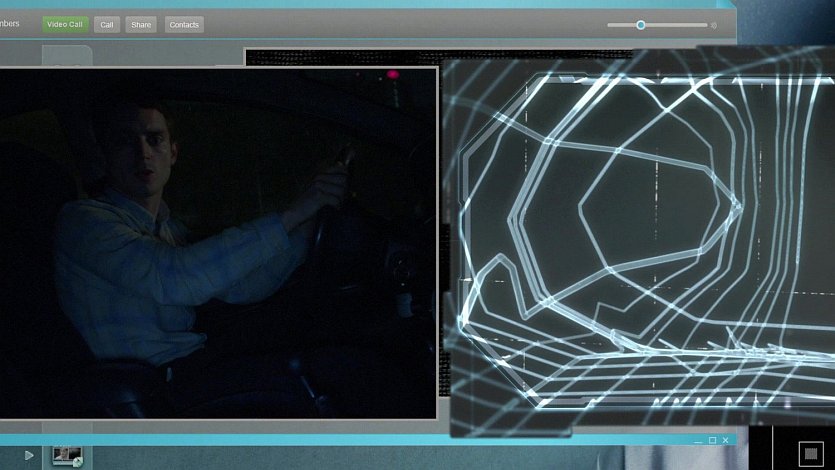Select the partially visible Members label
The height and width of the screenshot is (470, 835).
click(x=9, y=24)
